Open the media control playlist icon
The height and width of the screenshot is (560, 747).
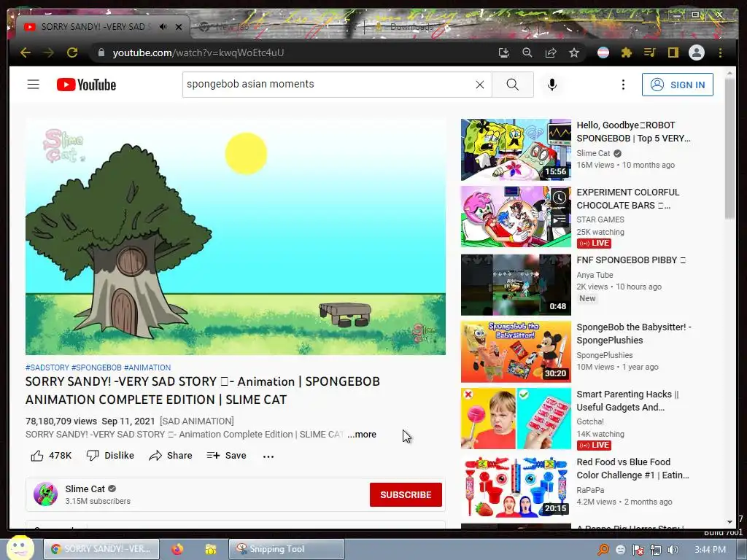(x=650, y=52)
